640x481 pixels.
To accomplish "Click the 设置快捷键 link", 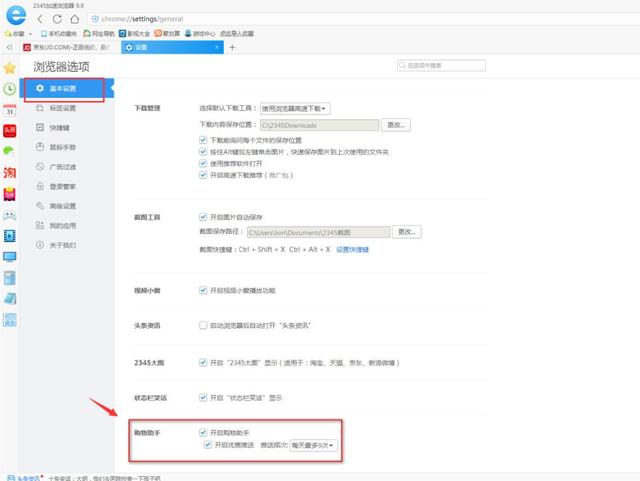I will point(352,249).
